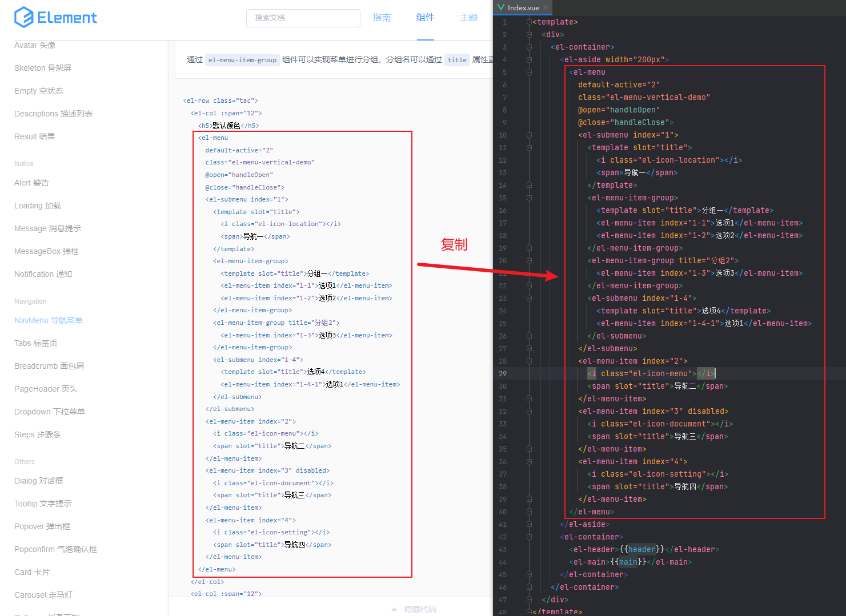Viewport: 846px width, 616px height.
Task: Go to Loading 加载 component page
Action: (x=38, y=206)
